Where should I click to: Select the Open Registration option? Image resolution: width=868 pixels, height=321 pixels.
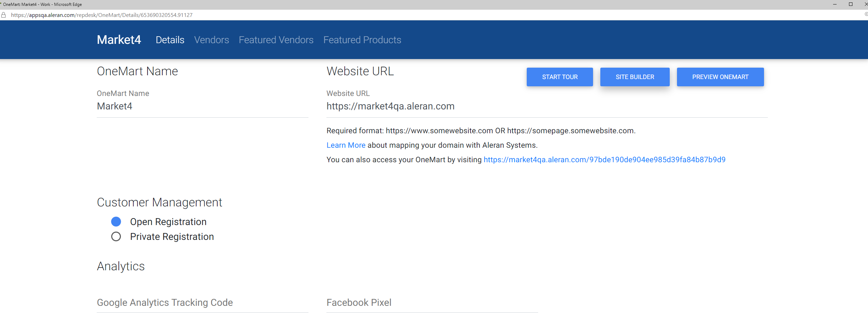(116, 221)
